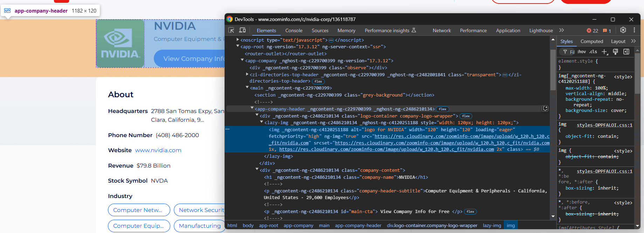Collapse the app-company node arrow
The width and height of the screenshot is (644, 233).
242,60
